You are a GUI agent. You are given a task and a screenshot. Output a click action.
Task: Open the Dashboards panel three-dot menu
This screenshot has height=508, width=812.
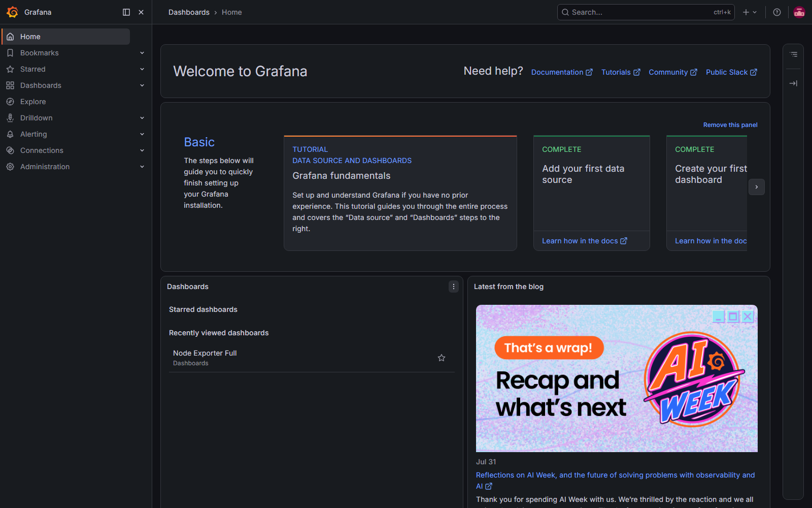454,287
